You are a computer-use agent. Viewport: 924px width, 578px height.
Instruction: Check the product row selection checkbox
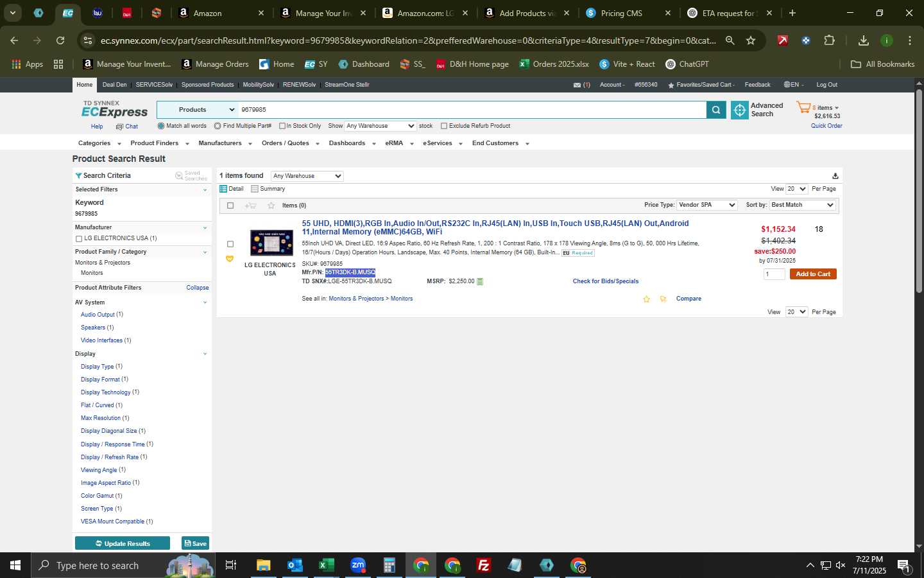click(230, 244)
